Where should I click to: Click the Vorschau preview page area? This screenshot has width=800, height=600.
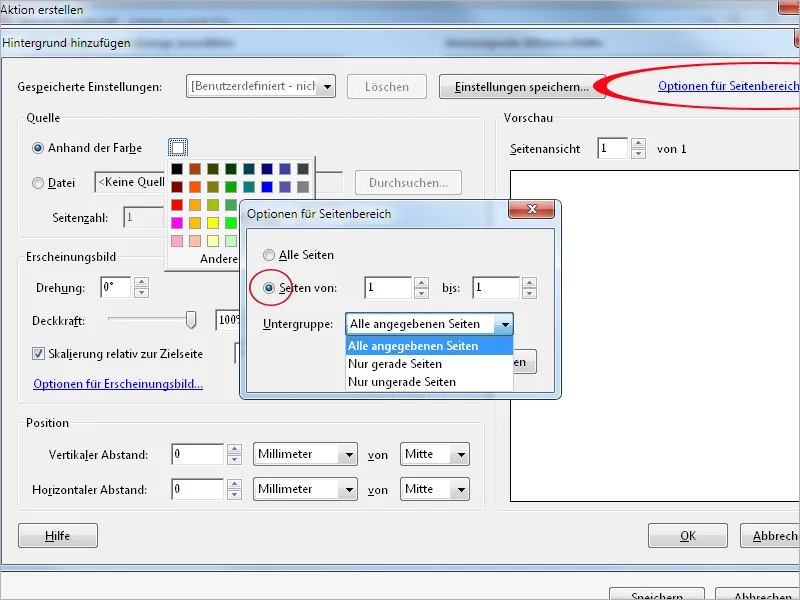pyautogui.click(x=655, y=336)
